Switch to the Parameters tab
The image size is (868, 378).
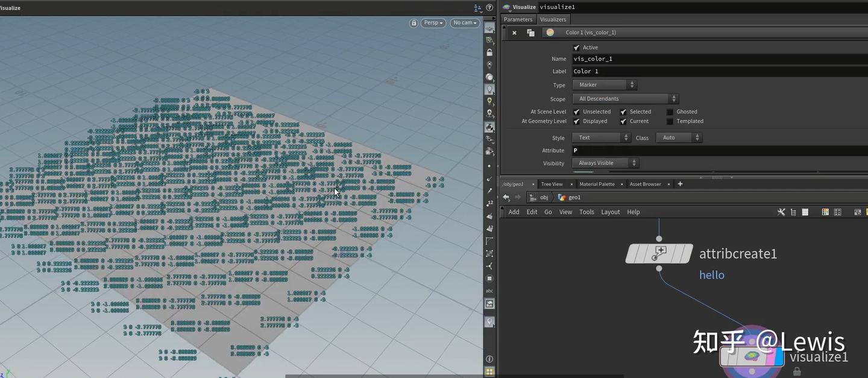point(518,19)
